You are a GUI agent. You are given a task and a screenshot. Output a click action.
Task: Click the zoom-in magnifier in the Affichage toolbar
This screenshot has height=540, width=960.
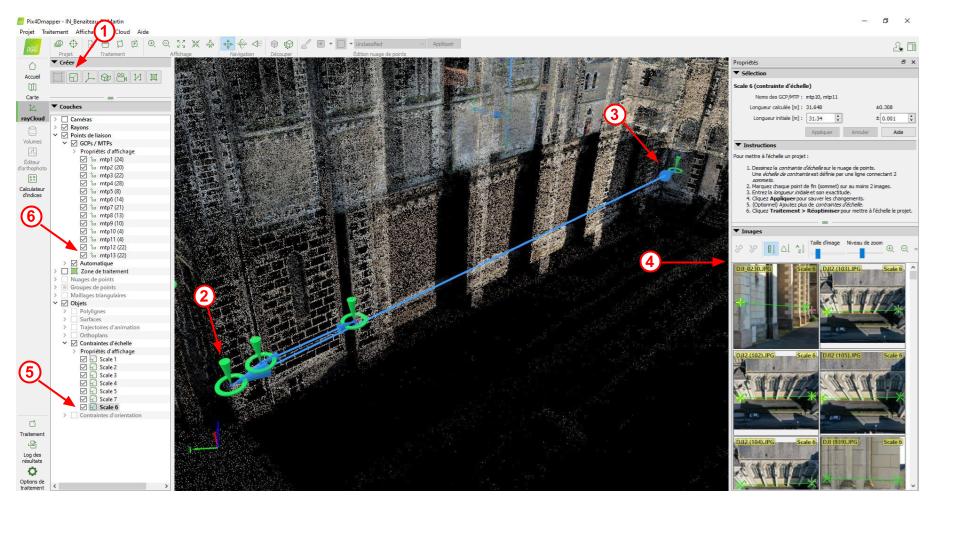150,45
